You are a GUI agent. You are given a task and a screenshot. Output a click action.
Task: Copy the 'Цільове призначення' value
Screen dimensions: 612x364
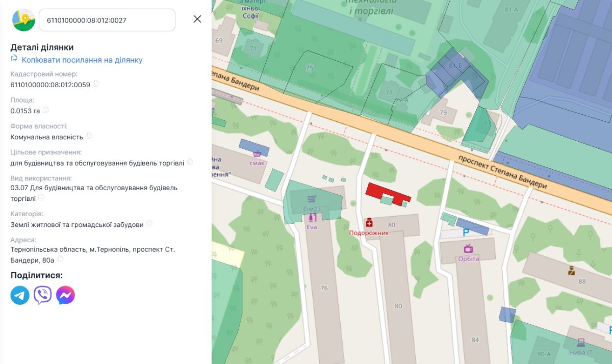[190, 162]
